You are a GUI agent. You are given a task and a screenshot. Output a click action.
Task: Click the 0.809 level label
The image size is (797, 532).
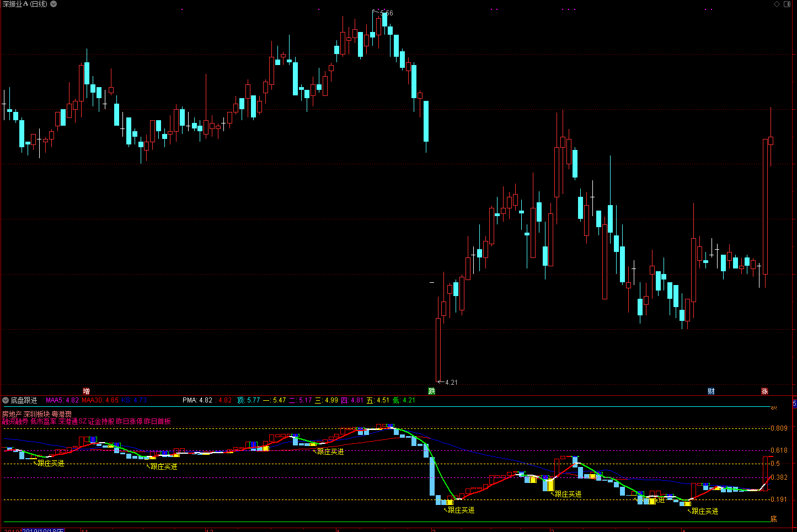click(779, 428)
